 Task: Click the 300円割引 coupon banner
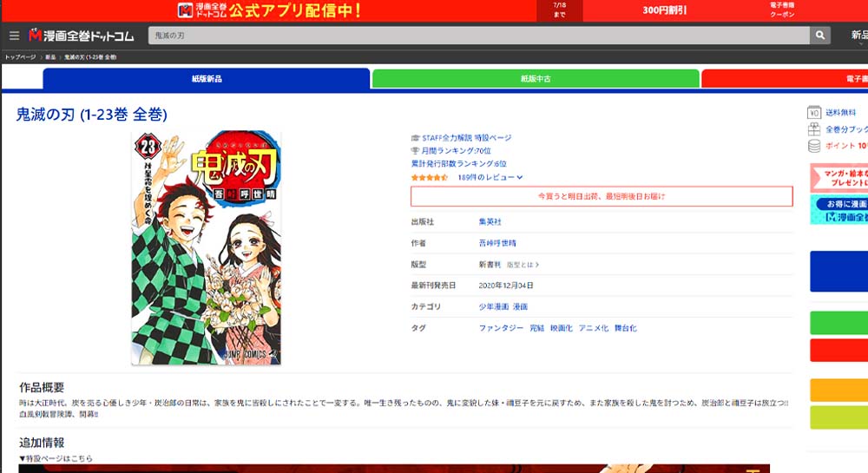tap(664, 10)
